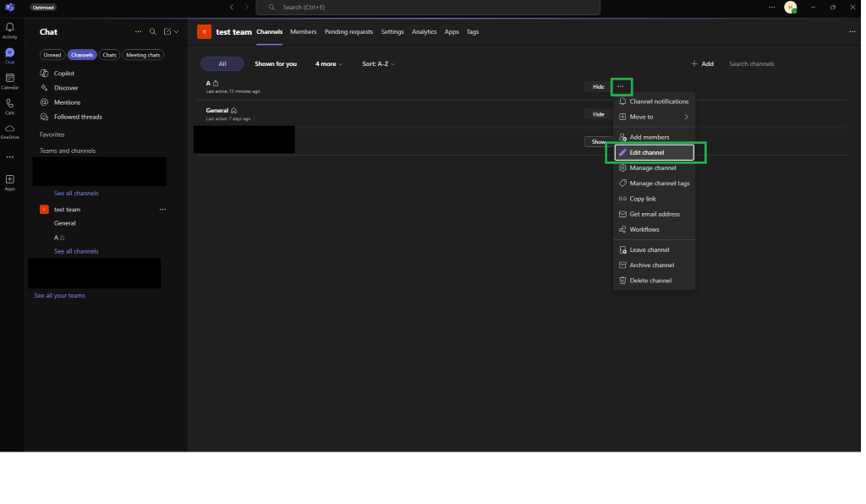The width and height of the screenshot is (866, 504).
Task: Choose Edit channel from menu
Action: click(x=654, y=152)
